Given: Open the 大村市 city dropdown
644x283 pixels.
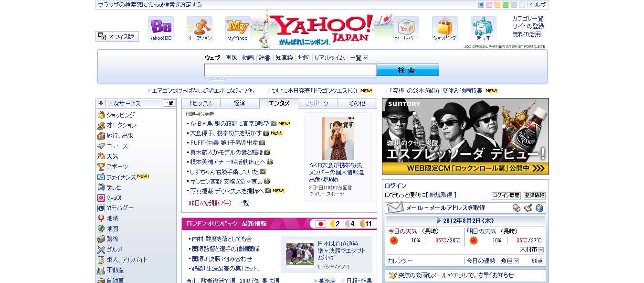Looking at the screenshot, I should (x=541, y=250).
